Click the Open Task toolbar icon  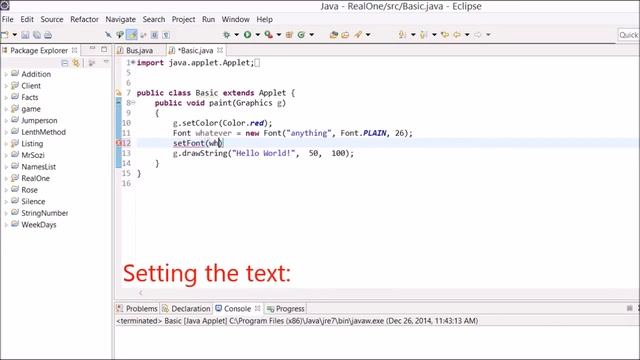click(345, 35)
